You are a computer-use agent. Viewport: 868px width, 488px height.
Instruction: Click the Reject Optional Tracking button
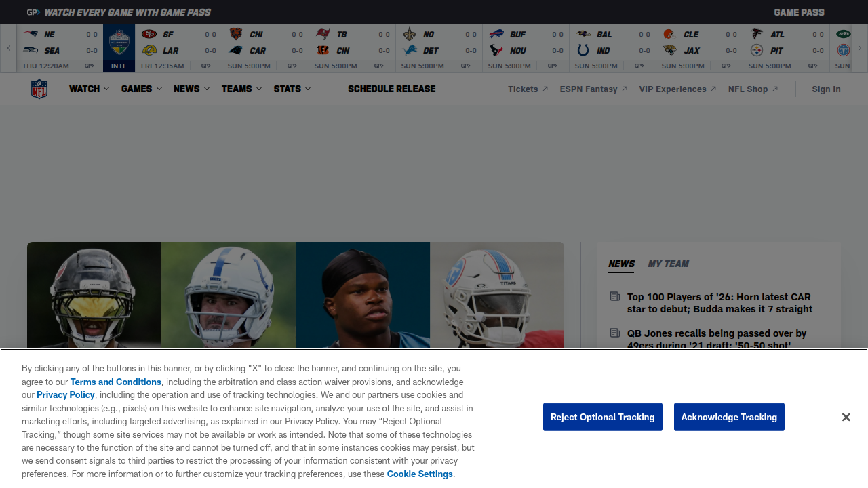click(603, 418)
